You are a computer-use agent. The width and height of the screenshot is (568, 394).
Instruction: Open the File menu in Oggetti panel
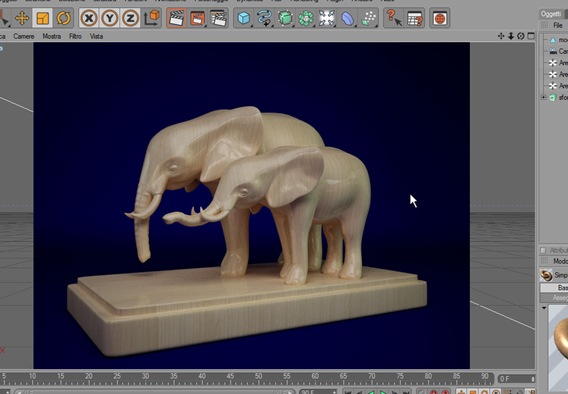coord(557,25)
